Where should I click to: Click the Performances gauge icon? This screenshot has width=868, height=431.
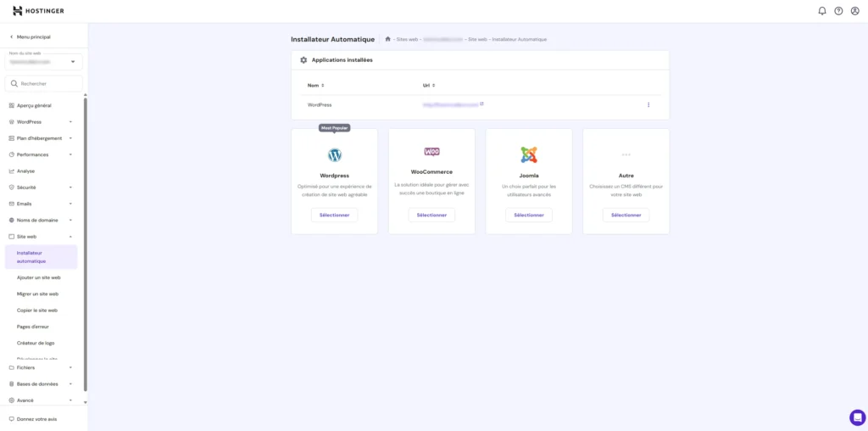[x=12, y=154]
